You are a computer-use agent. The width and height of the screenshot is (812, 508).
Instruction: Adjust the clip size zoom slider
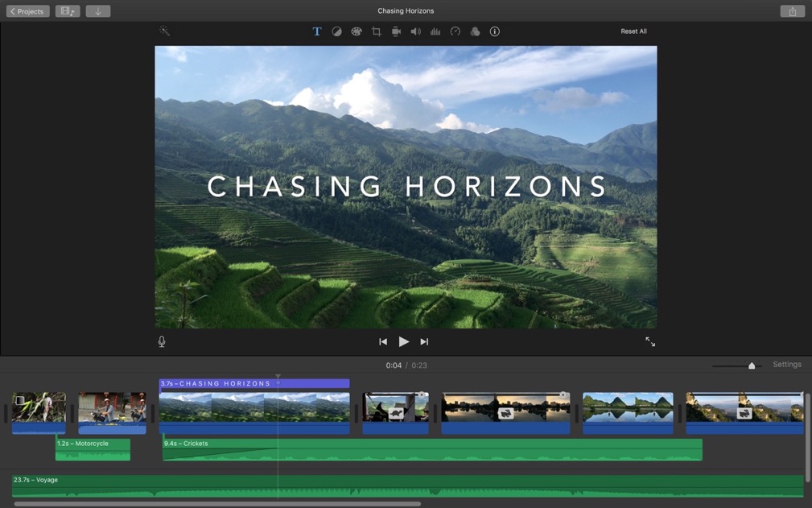click(x=752, y=365)
